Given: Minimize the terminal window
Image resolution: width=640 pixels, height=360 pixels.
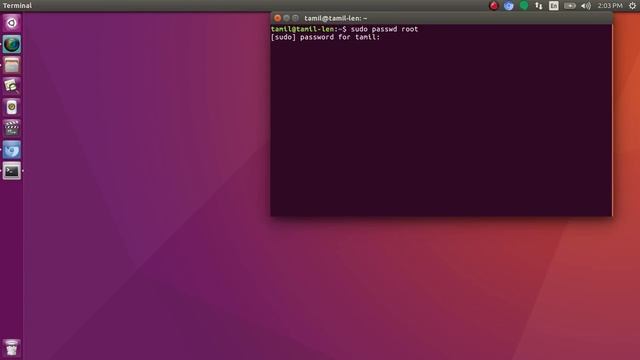Looking at the screenshot, I should point(287,18).
